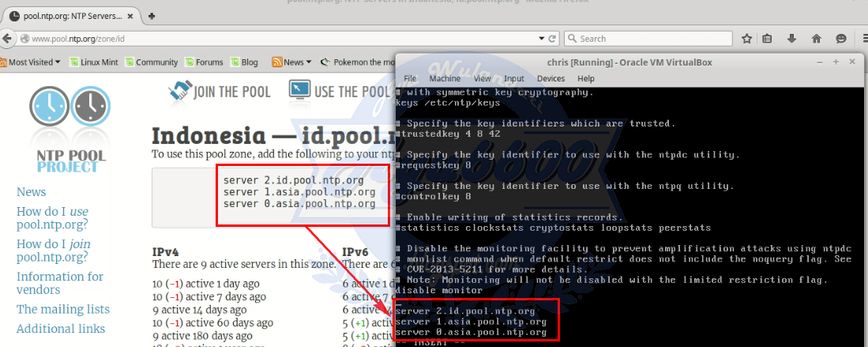Screen dimensions: 868x347
Task: Click 'server 0.asia.pool.ntp.org' on the web page
Action: [299, 204]
